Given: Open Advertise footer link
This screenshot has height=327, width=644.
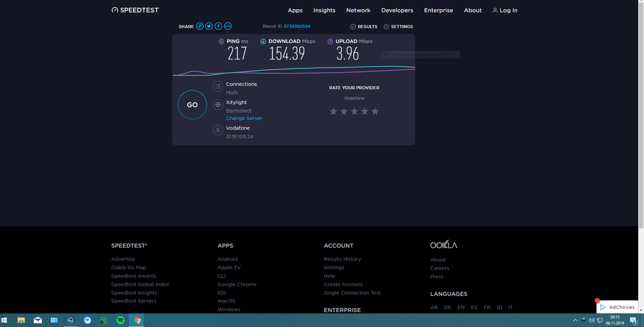Looking at the screenshot, I should 122,259.
